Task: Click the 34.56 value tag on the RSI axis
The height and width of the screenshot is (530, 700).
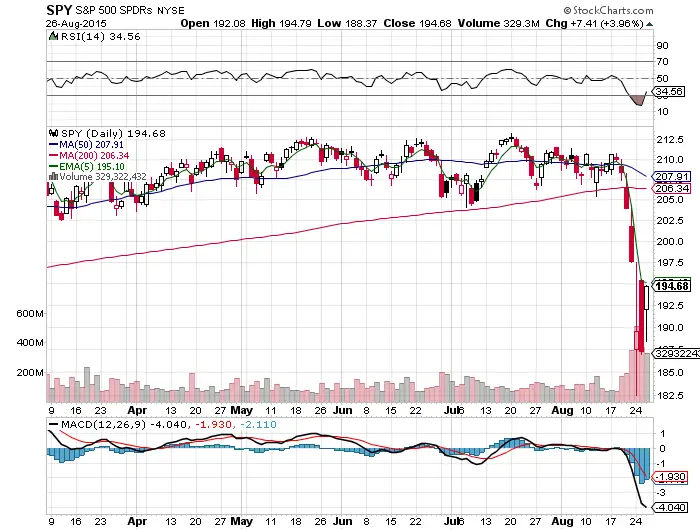Action: (669, 92)
